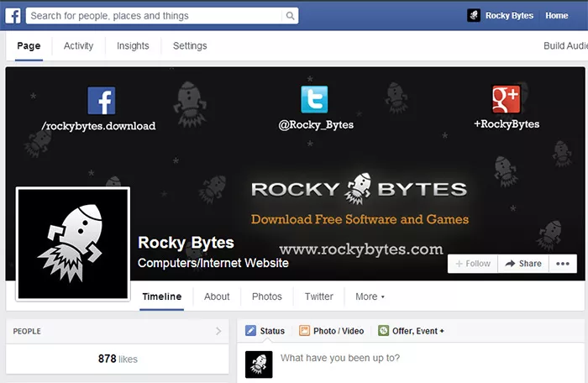
Task: Select Status composer option
Action: (x=272, y=331)
